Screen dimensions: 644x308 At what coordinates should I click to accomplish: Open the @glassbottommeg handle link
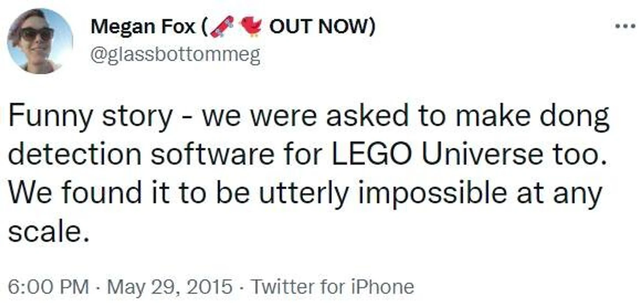175,56
